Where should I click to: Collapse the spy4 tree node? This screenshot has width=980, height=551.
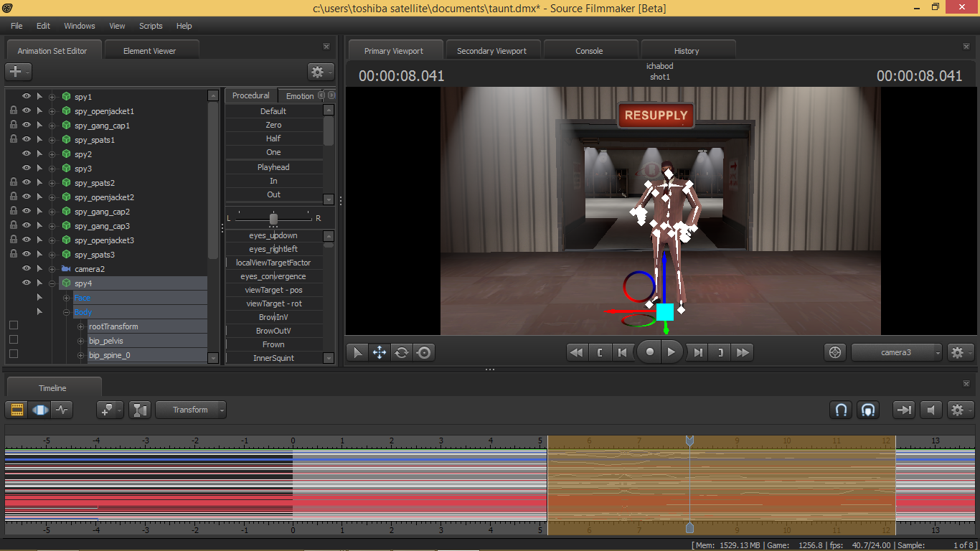[52, 283]
